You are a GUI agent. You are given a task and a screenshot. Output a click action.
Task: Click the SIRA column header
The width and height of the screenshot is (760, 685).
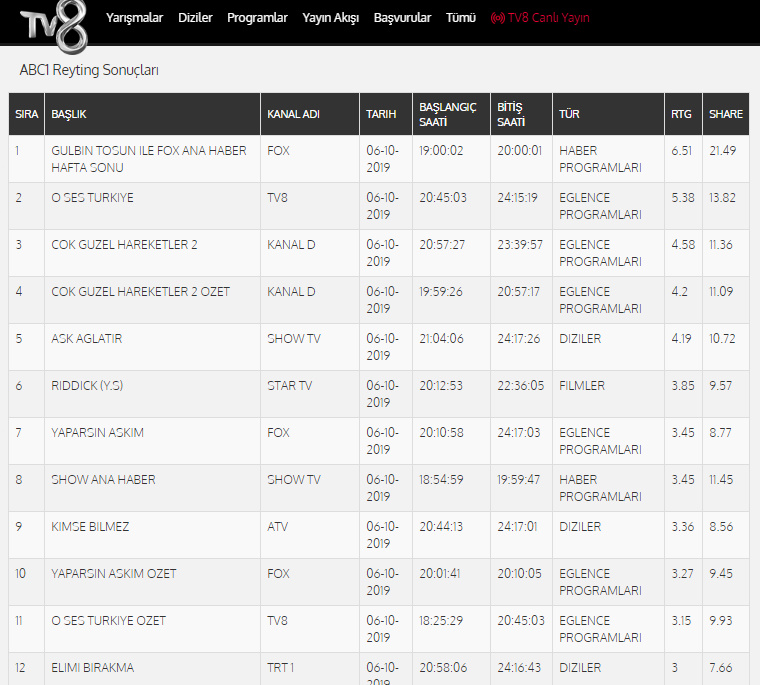coord(26,114)
